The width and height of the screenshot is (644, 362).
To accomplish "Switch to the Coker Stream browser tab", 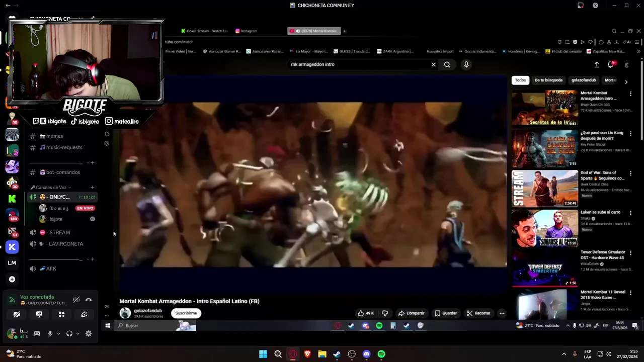I will tap(204, 31).
